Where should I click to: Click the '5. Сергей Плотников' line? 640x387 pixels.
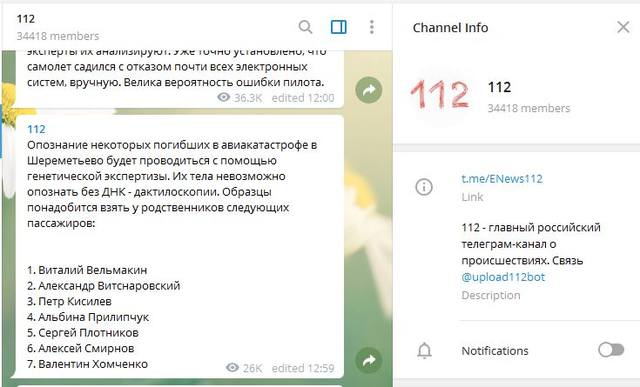[83, 333]
